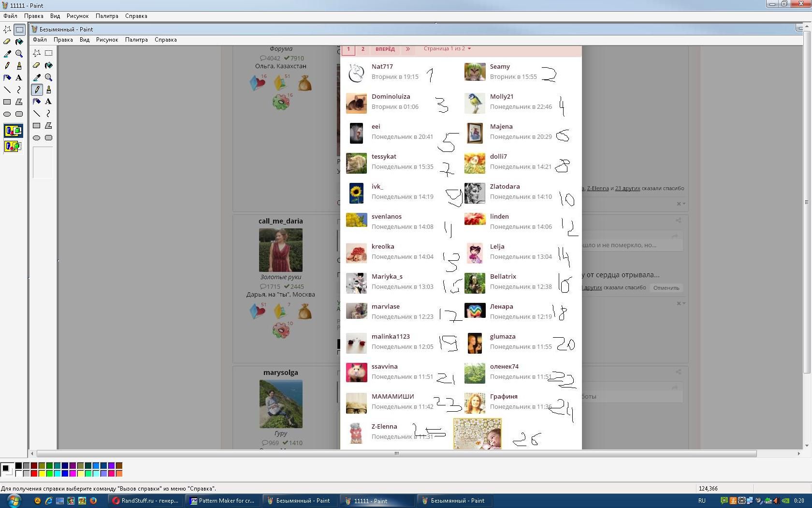Enable the transparent selection option below the outer toolbox
This screenshot has width=812, height=508.
(x=13, y=146)
